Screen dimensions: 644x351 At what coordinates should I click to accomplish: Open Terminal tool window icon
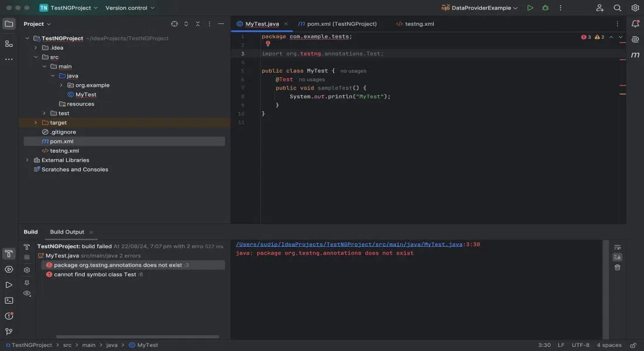[x=9, y=301]
